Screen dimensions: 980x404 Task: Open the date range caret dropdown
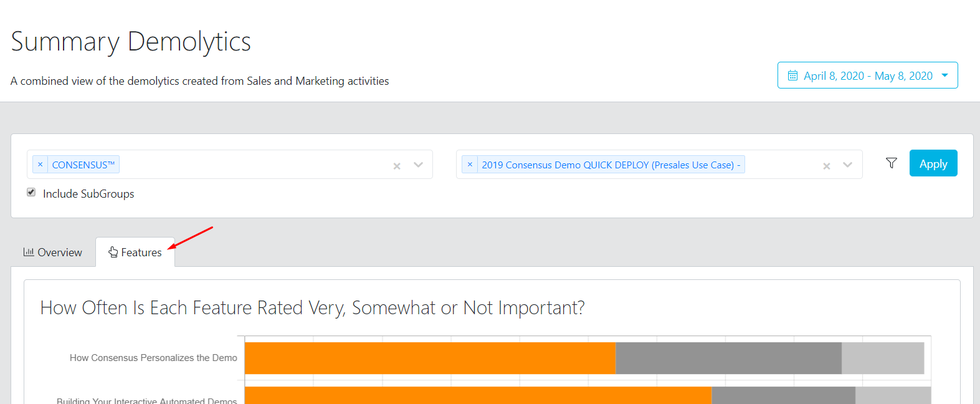[x=944, y=75]
